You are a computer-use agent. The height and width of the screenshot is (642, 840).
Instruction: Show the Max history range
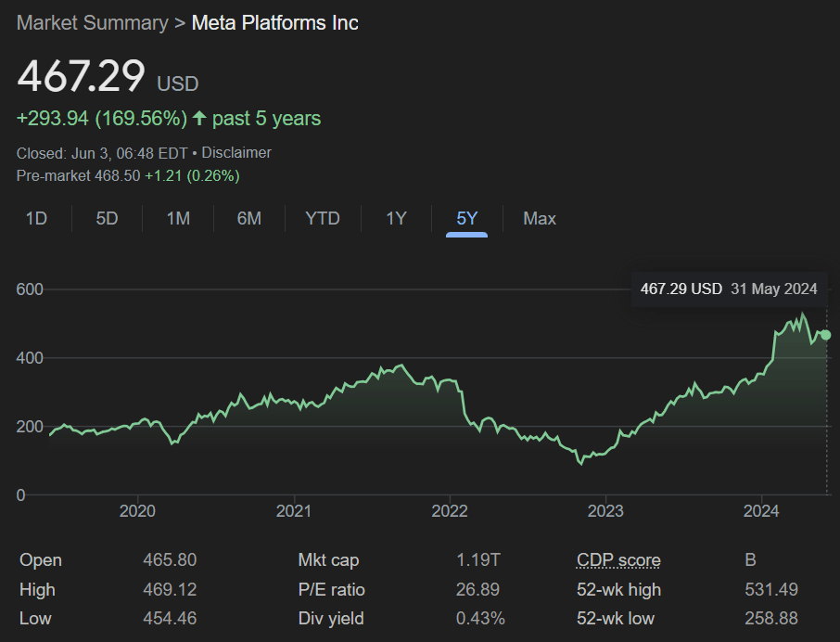540,219
